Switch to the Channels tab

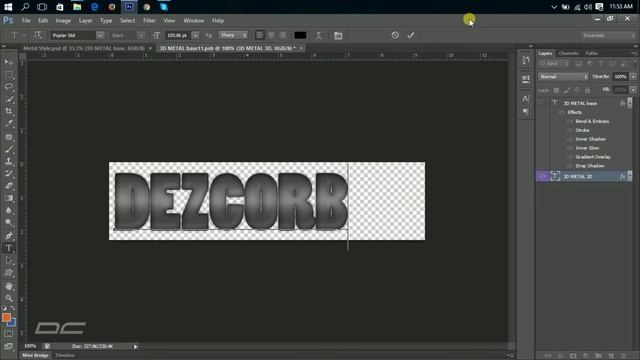568,53
